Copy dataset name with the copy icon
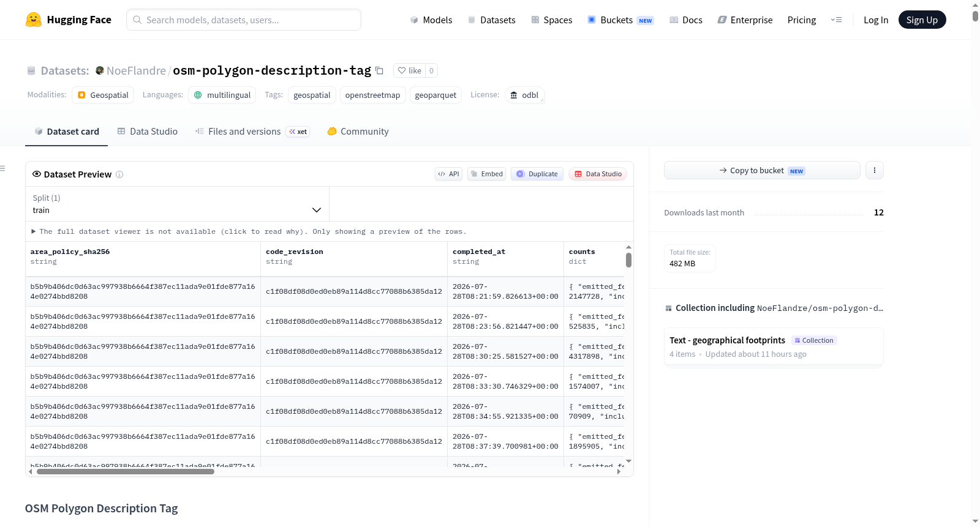Screen dimensions: 980x527 379,70
